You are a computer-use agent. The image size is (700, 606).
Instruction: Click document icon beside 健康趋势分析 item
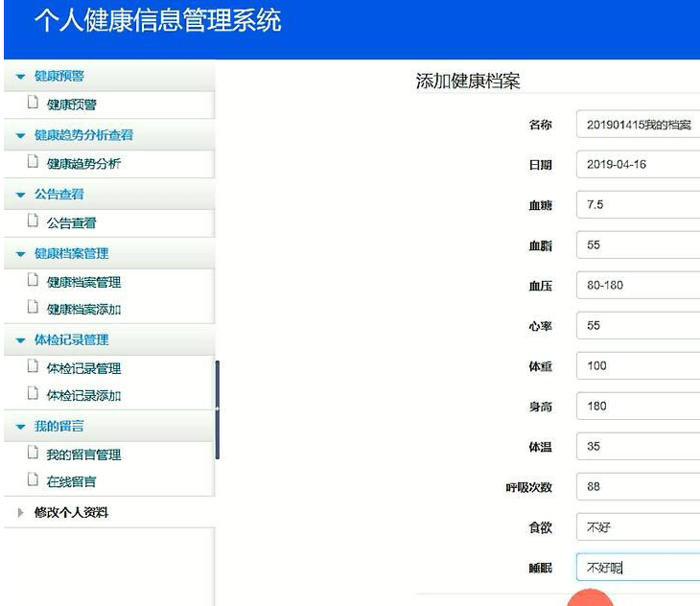click(33, 161)
